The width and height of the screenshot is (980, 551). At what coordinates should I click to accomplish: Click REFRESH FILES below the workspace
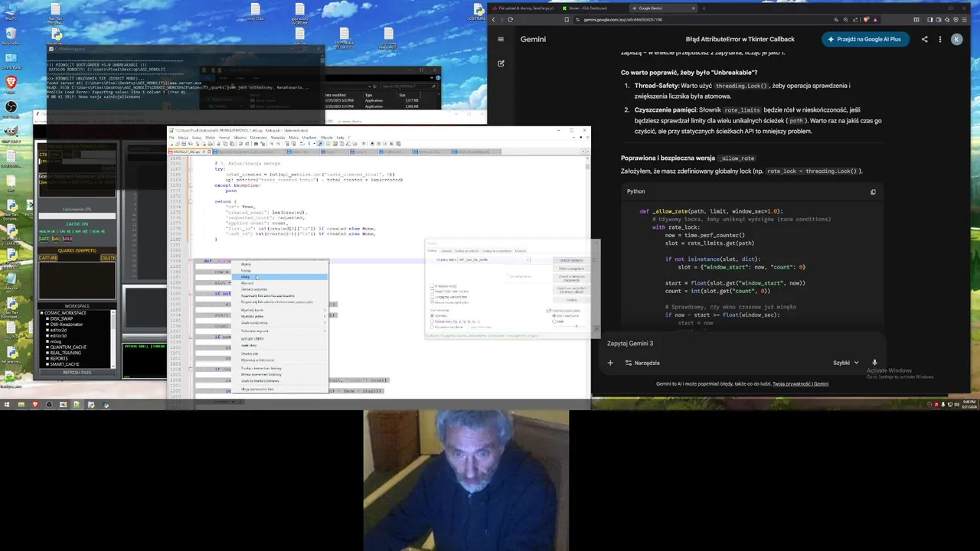[77, 373]
